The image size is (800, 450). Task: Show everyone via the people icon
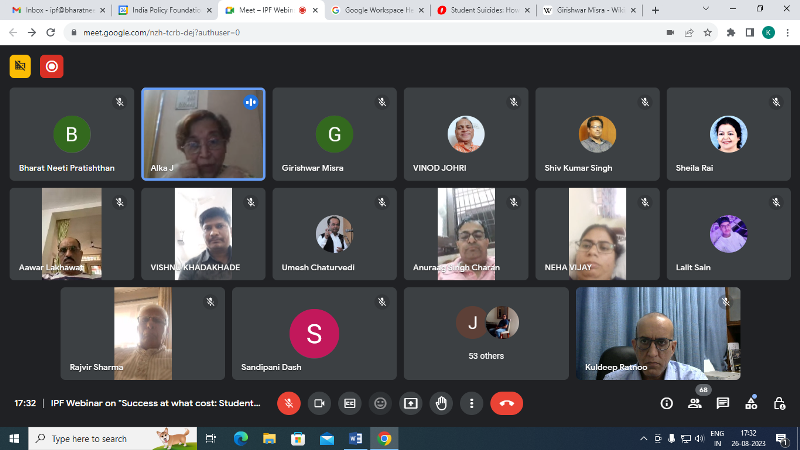pyautogui.click(x=695, y=403)
